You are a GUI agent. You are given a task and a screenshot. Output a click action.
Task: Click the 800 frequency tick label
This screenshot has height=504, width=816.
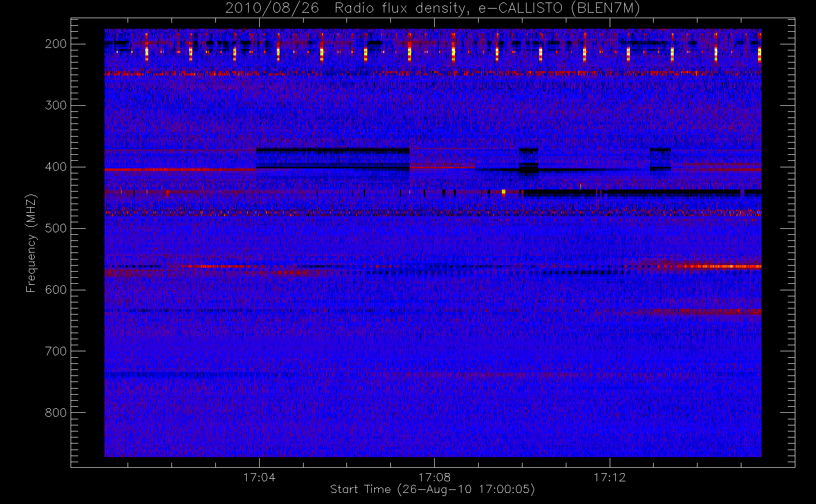pos(55,413)
